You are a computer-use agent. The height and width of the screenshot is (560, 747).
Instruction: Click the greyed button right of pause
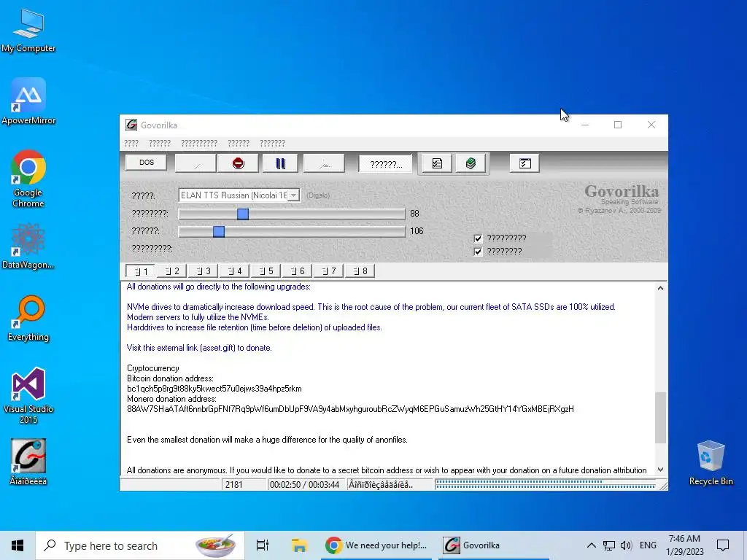coord(325,163)
